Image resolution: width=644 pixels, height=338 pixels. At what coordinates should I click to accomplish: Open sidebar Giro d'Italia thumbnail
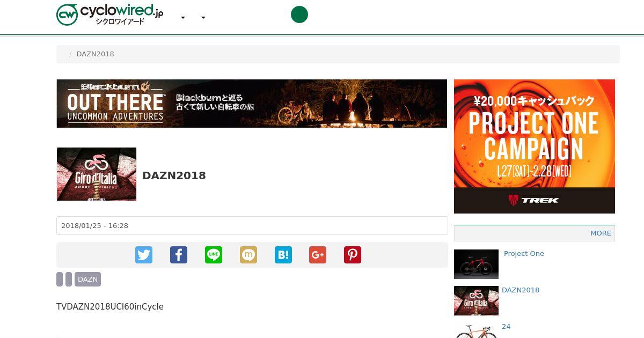476,300
